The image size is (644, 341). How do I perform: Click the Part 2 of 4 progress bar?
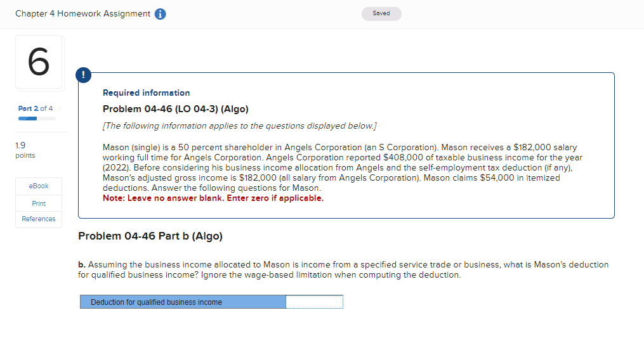click(x=37, y=119)
